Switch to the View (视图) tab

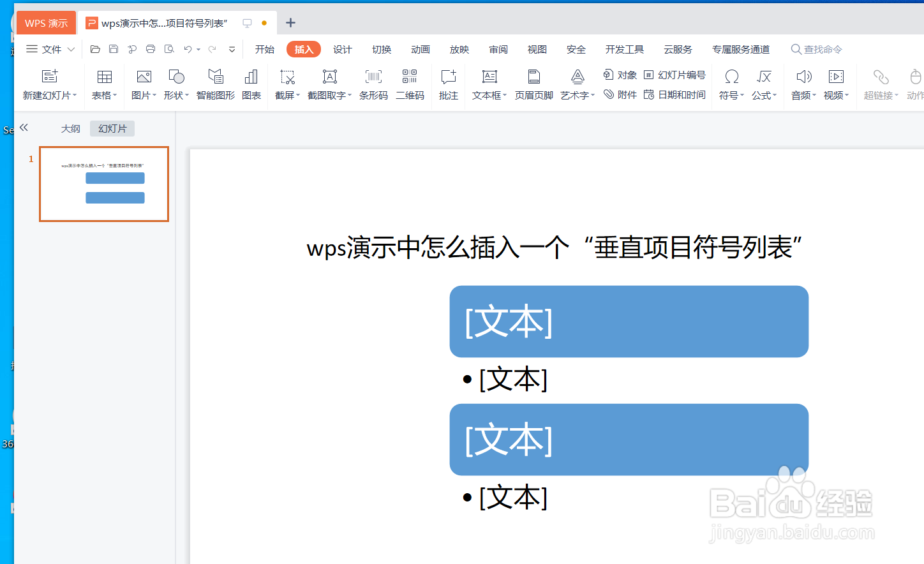[537, 49]
